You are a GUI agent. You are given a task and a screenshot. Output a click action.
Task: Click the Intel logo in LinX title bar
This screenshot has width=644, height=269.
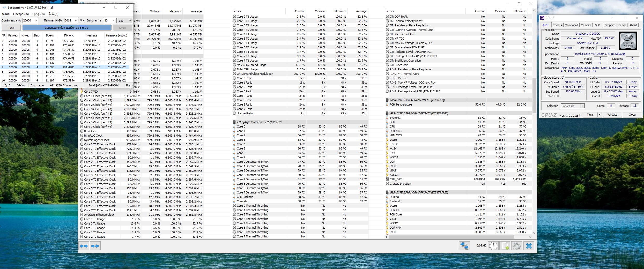pos(4,7)
